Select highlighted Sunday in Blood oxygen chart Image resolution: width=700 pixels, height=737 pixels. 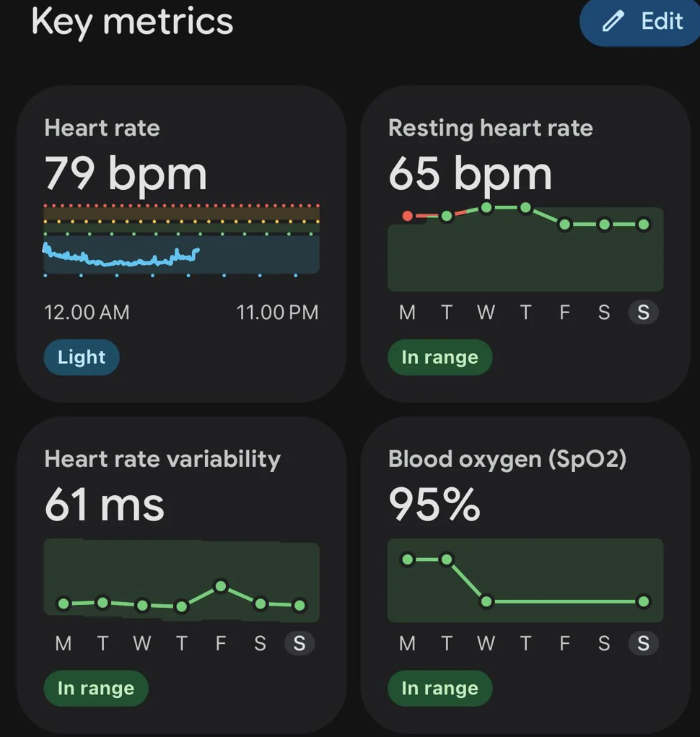(x=644, y=643)
